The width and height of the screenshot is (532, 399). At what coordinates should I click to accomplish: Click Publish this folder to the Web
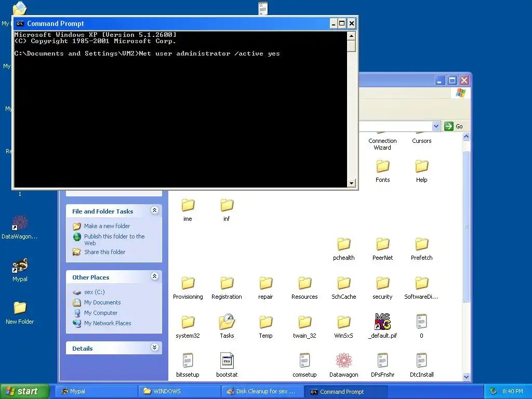[x=114, y=240]
